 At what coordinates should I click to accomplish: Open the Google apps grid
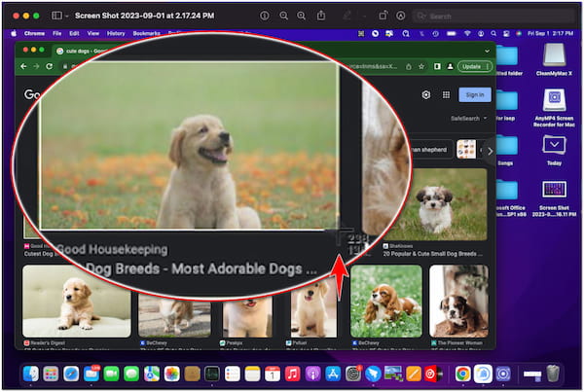point(446,95)
